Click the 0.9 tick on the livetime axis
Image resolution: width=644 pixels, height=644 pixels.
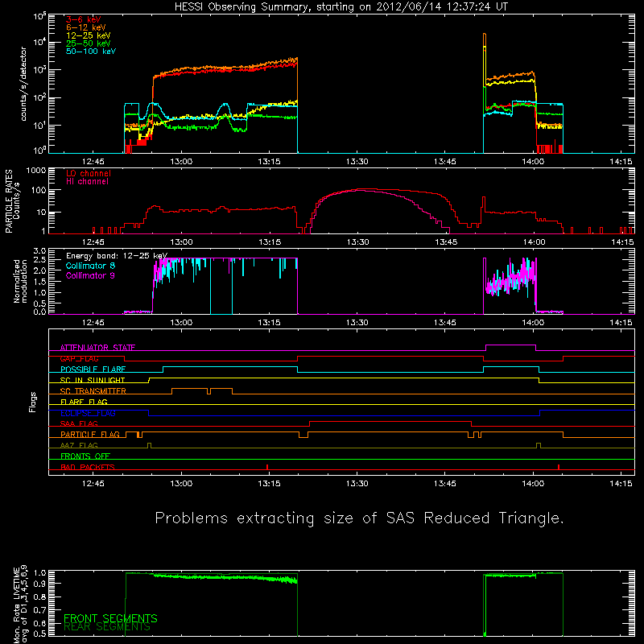(x=39, y=584)
